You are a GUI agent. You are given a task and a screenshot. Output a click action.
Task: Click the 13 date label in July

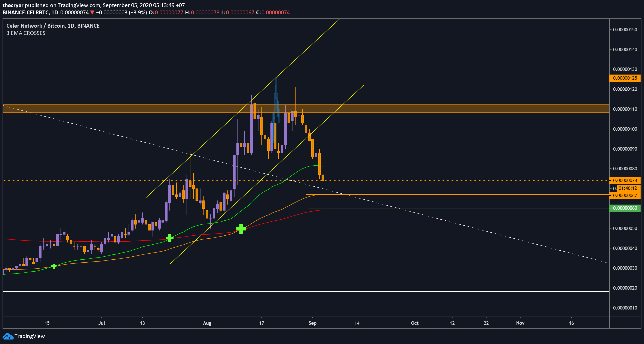pos(142,323)
